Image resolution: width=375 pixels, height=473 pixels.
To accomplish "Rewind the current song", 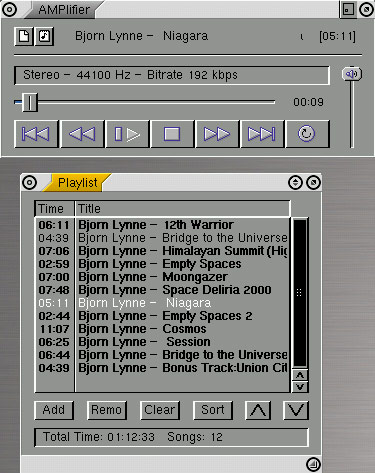I will [82, 134].
